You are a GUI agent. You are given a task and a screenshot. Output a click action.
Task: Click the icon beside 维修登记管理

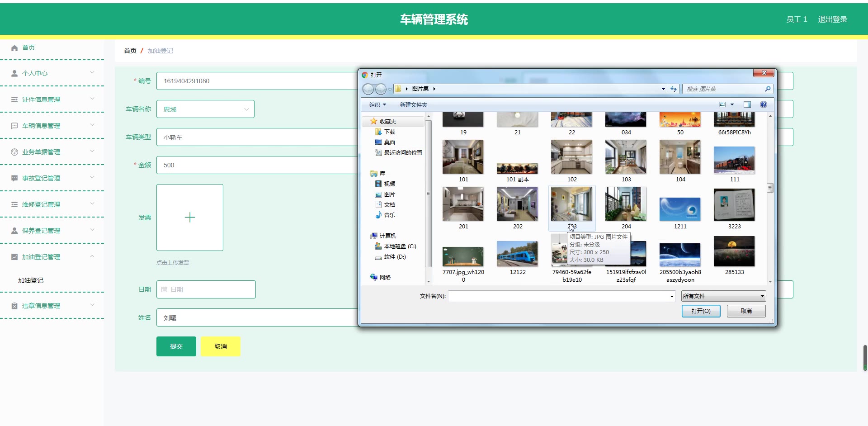pyautogui.click(x=14, y=204)
